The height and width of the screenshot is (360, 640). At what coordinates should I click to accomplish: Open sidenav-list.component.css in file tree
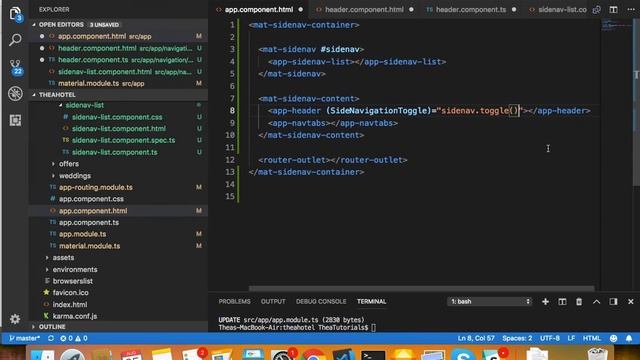pos(117,117)
